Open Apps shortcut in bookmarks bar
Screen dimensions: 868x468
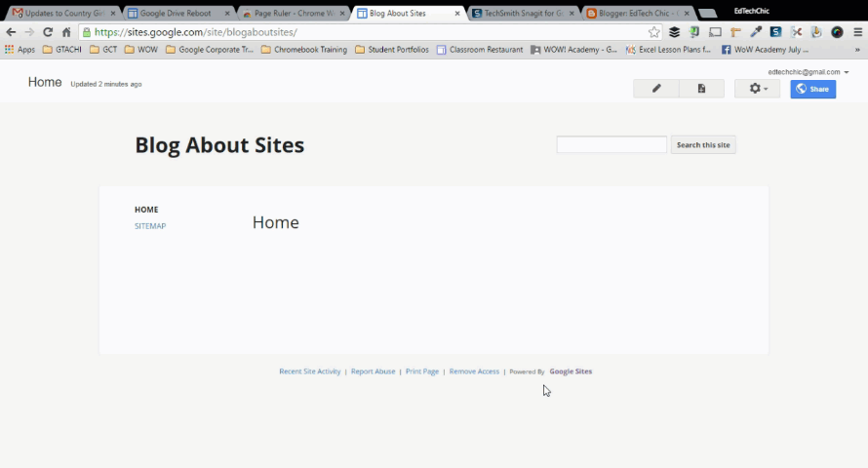click(20, 49)
